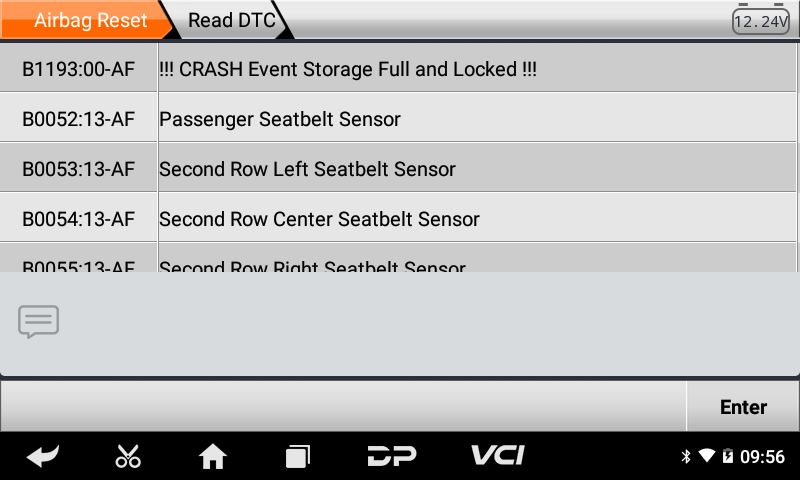Image resolution: width=800 pixels, height=480 pixels.
Task: Open the VCI connection icon
Action: point(497,456)
